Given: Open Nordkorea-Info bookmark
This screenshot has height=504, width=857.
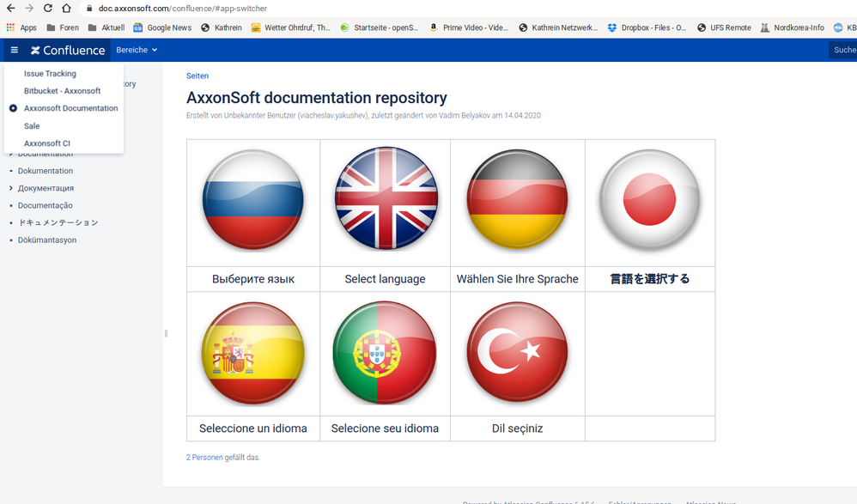Looking at the screenshot, I should click(793, 27).
